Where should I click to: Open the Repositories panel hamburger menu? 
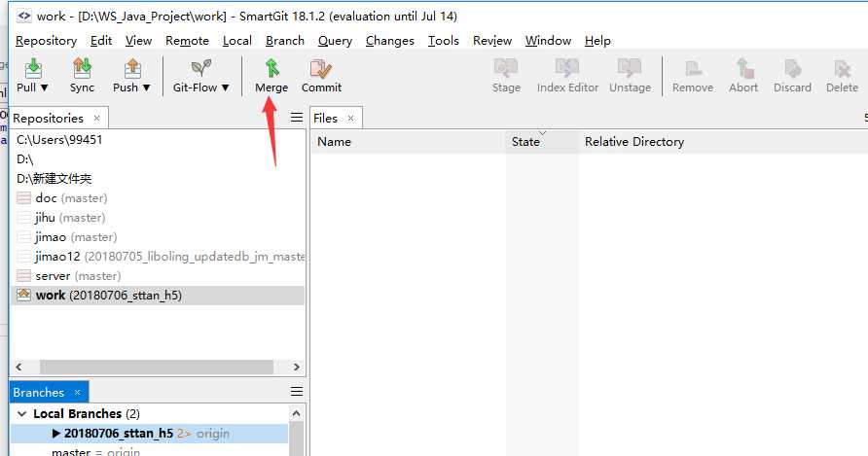click(x=297, y=118)
